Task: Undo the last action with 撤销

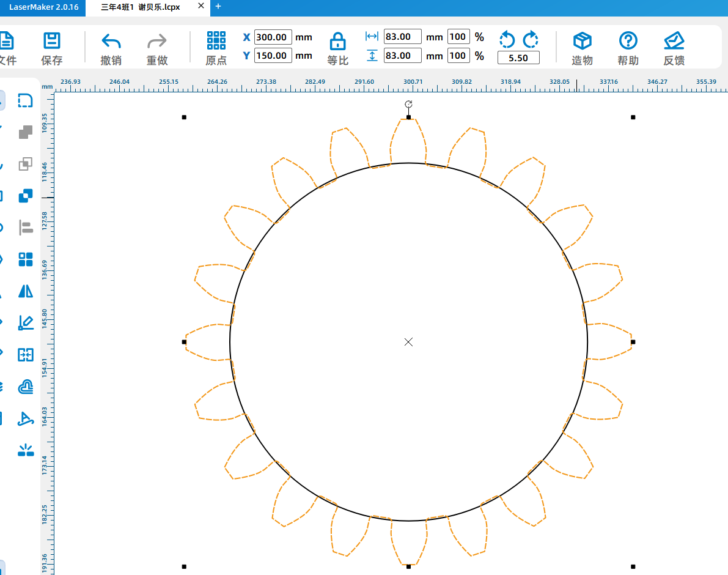Action: [111, 48]
